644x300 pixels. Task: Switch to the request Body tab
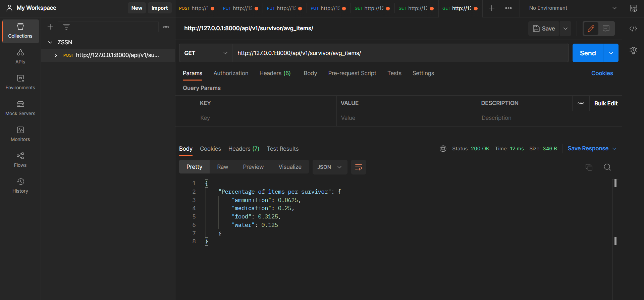pos(310,73)
